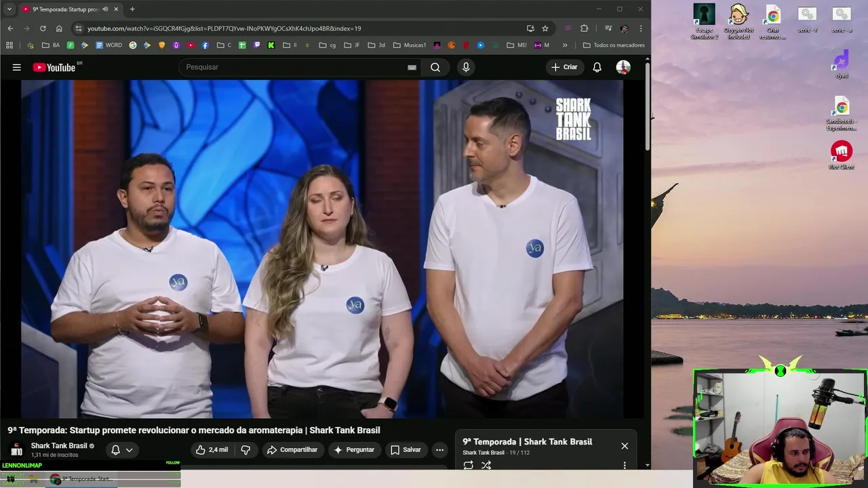The width and height of the screenshot is (868, 488).
Task: Expand hidden bookmarks chevron
Action: (565, 45)
